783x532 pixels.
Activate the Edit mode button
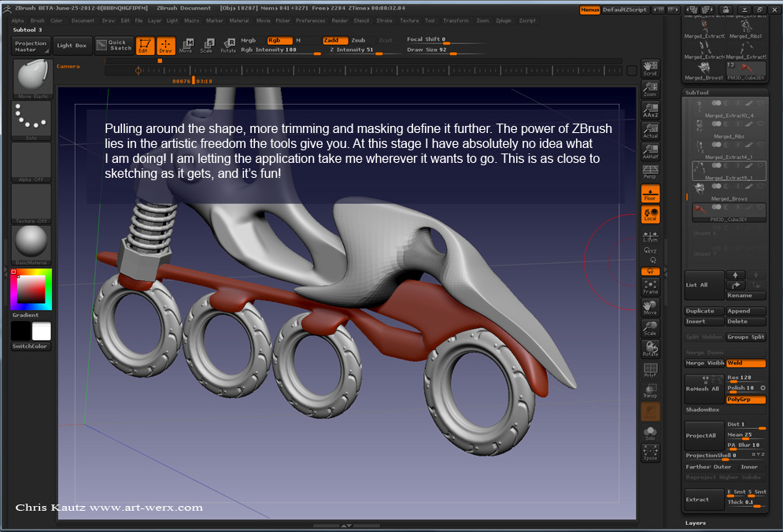pos(145,46)
